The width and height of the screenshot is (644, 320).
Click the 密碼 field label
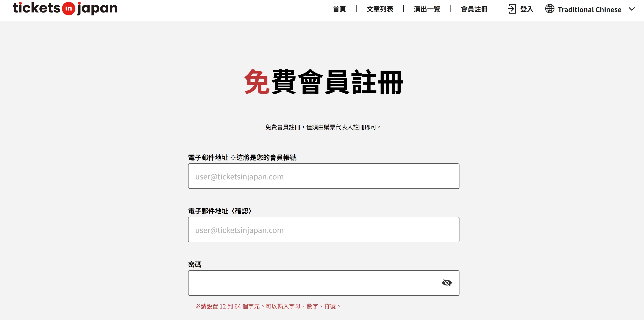[195, 264]
